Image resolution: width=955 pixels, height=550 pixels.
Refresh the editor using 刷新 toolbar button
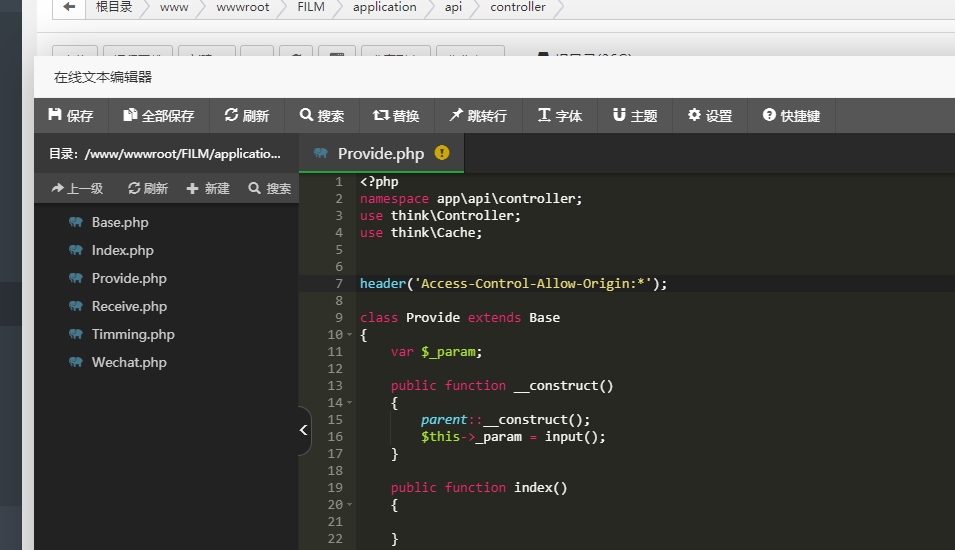[x=247, y=116]
